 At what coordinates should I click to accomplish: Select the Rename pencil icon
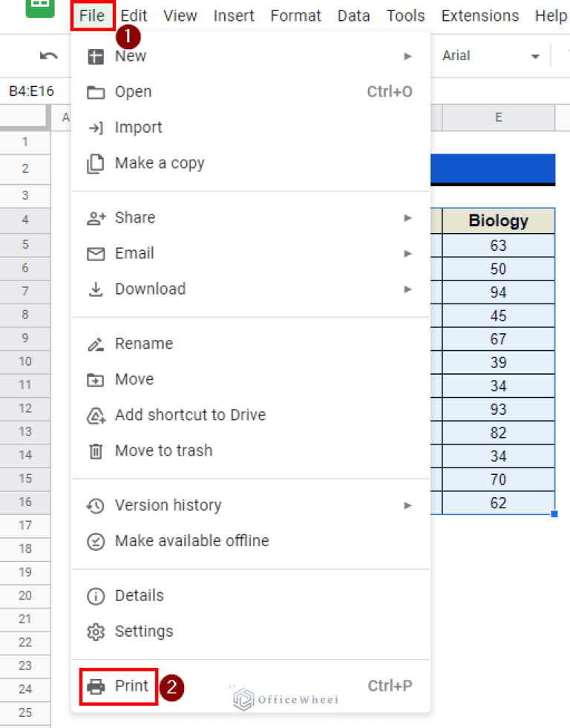[x=96, y=344]
